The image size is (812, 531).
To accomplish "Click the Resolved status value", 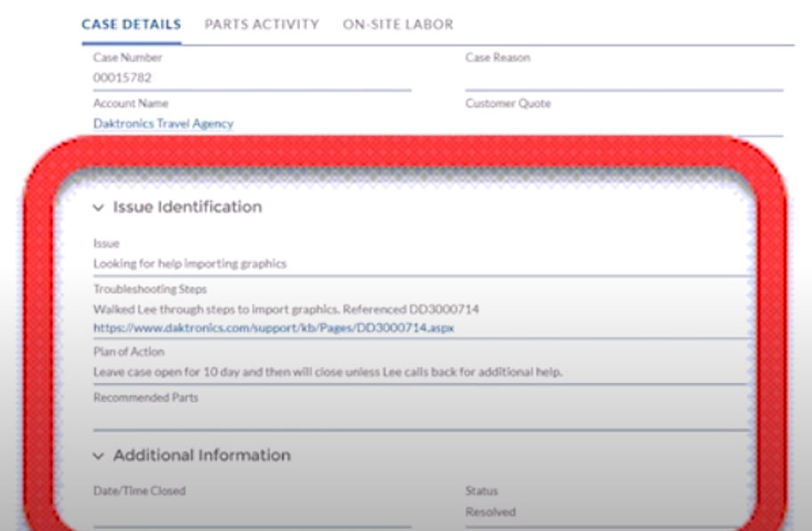I will [490, 511].
